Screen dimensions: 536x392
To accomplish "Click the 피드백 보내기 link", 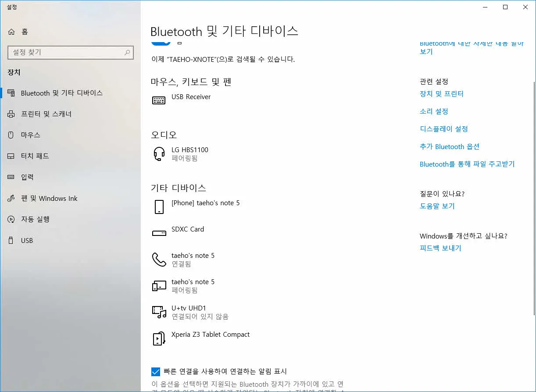I will pyautogui.click(x=440, y=248).
